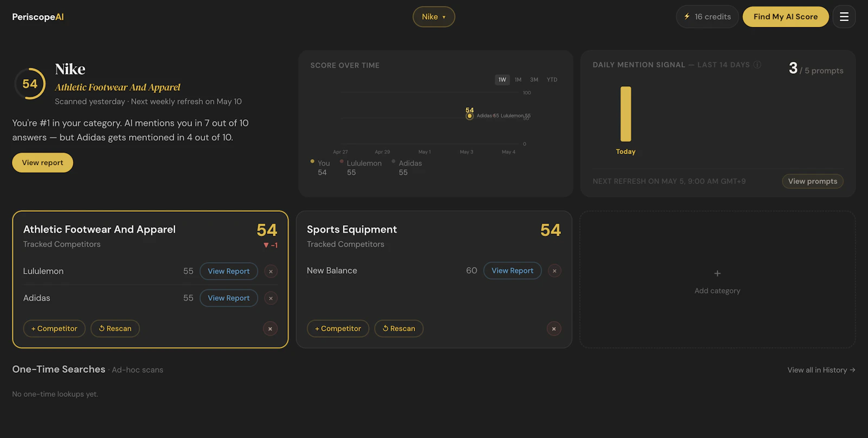Switch chart to 1M range
The width and height of the screenshot is (868, 438).
pos(518,80)
